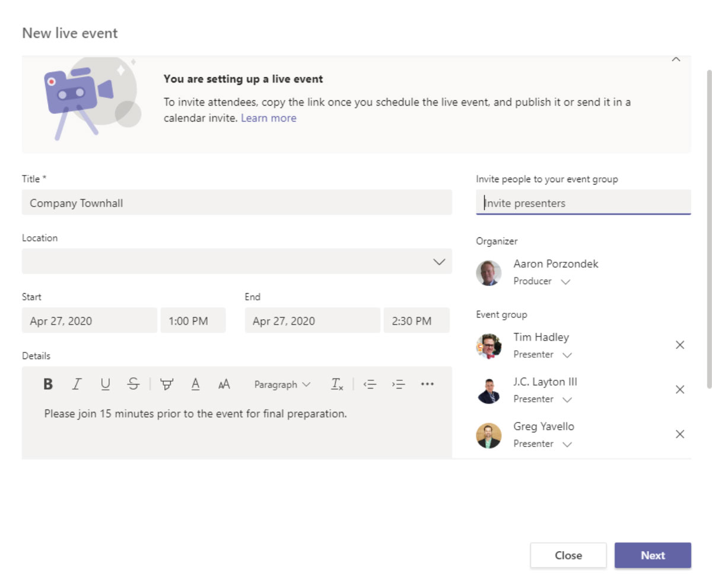Open the Paragraph style dropdown
712x588 pixels.
click(x=282, y=384)
